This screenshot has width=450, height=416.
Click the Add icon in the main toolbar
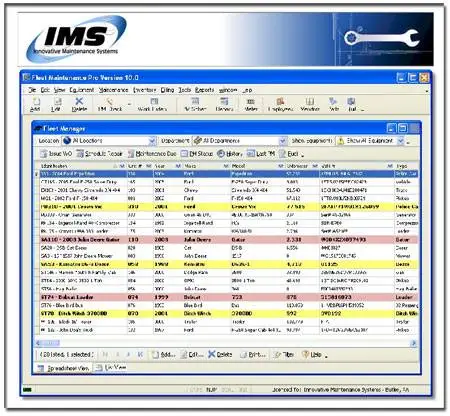click(x=35, y=104)
